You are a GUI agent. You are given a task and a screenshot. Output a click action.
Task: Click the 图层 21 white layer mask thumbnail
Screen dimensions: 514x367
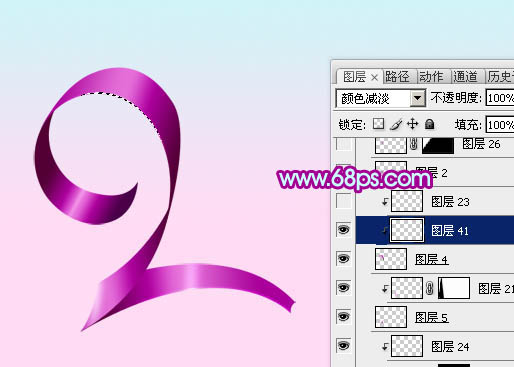[x=454, y=288]
